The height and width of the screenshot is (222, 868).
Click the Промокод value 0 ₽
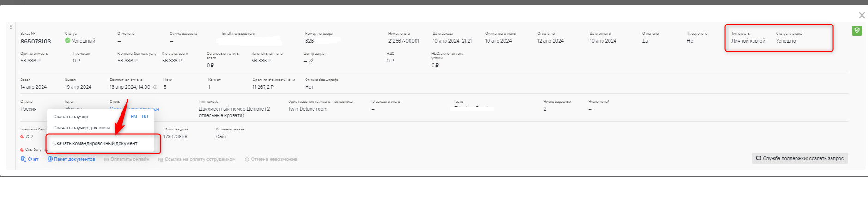(76, 61)
